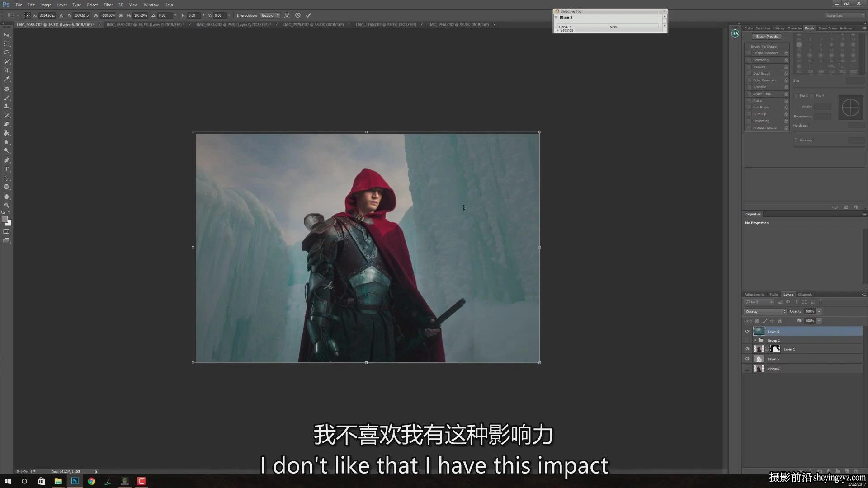Viewport: 868px width, 488px height.
Task: Switch to the Paths tab
Action: (x=774, y=294)
